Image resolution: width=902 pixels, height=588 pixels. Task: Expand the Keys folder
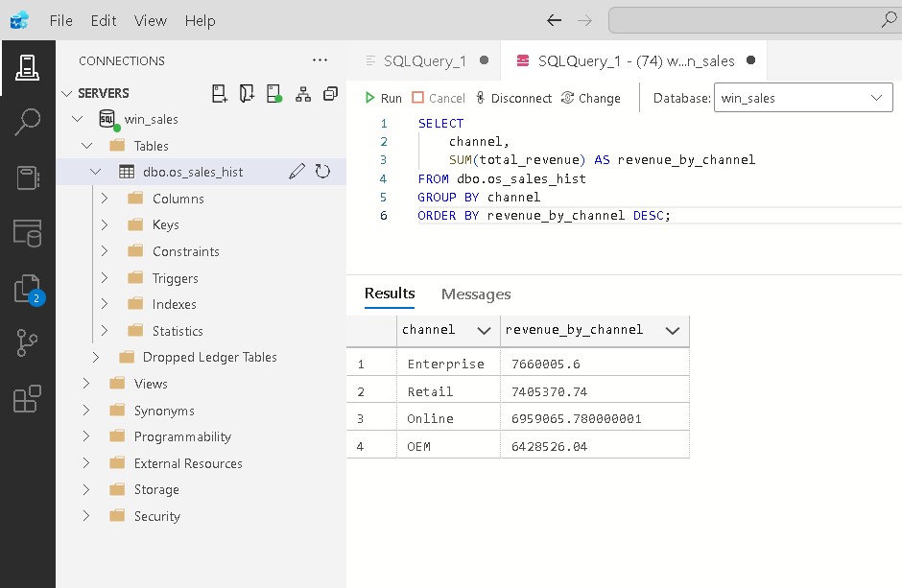(105, 224)
